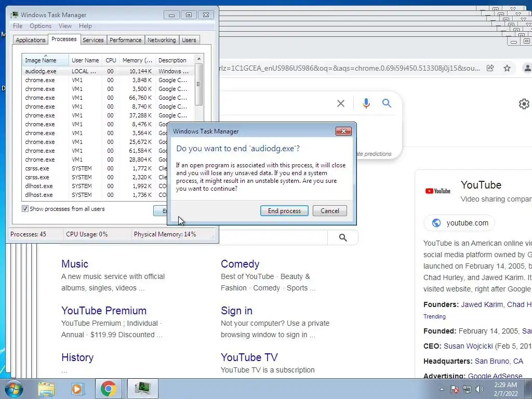The image size is (532, 399).
Task: Uncheck Show processes from all users
Action: [x=25, y=209]
